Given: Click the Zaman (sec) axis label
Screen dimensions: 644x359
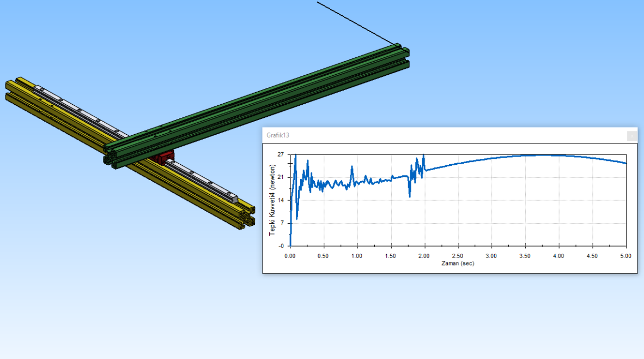Looking at the screenshot, I should [x=458, y=263].
